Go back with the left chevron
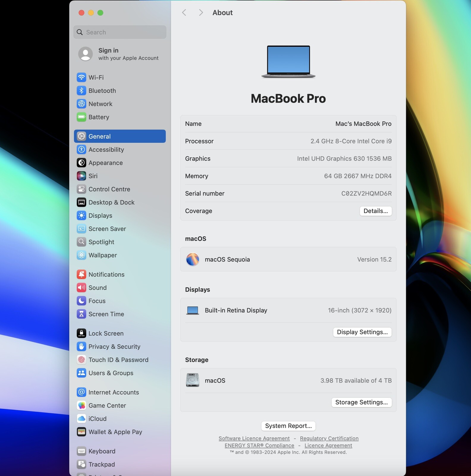Viewport: 471px width, 476px height. click(x=184, y=12)
